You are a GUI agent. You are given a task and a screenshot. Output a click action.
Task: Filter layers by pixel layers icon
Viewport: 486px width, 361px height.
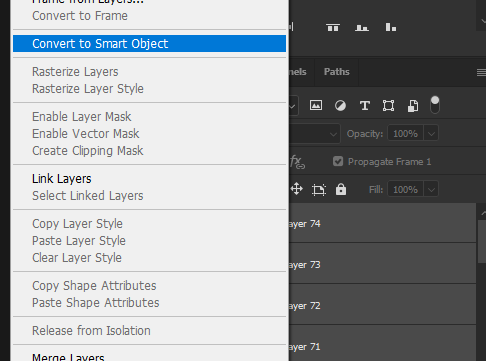pyautogui.click(x=316, y=106)
